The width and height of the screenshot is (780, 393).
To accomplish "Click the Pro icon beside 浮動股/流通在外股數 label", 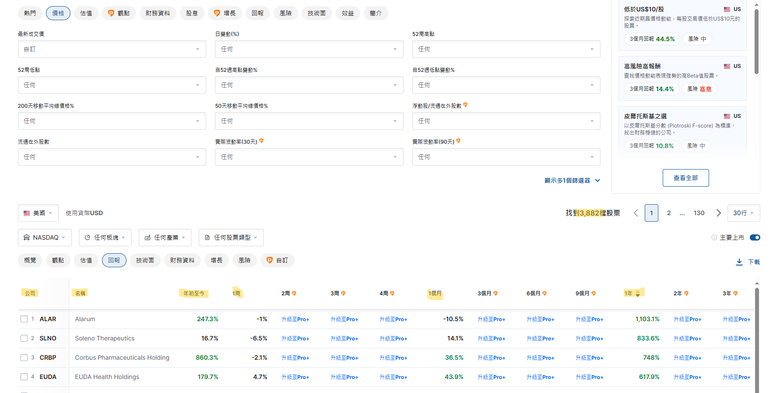I will [465, 105].
